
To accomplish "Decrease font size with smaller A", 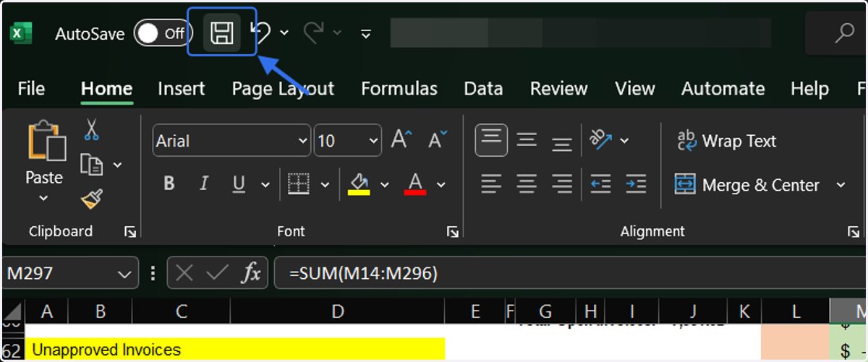I will 438,139.
